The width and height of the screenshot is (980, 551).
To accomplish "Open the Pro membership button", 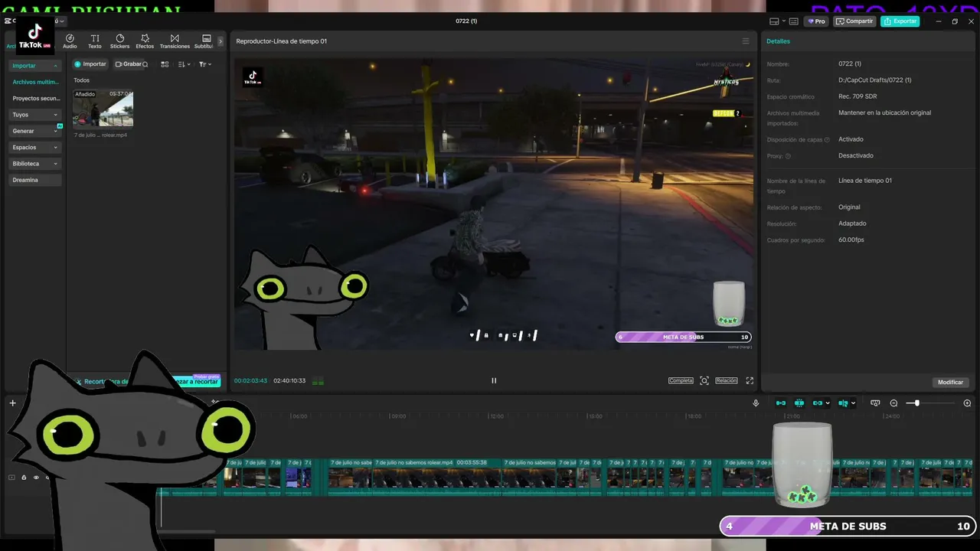I will 815,21.
